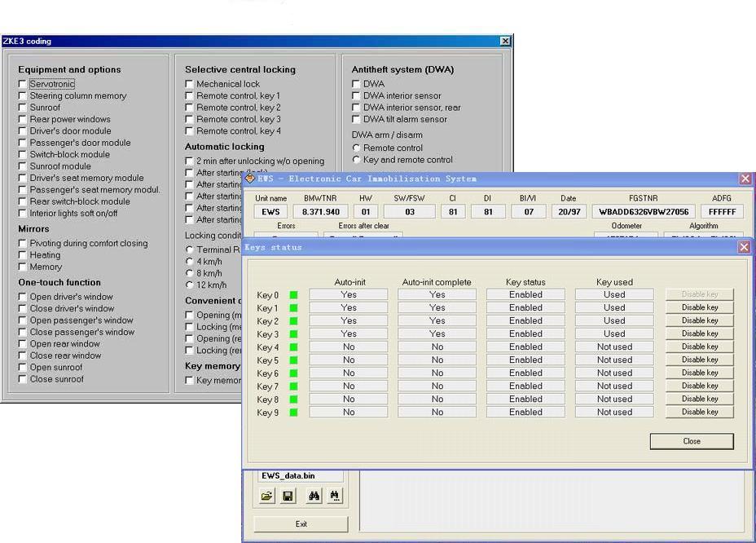This screenshot has height=543, width=756.
Task: Open a file with the folder icon
Action: coord(266,496)
